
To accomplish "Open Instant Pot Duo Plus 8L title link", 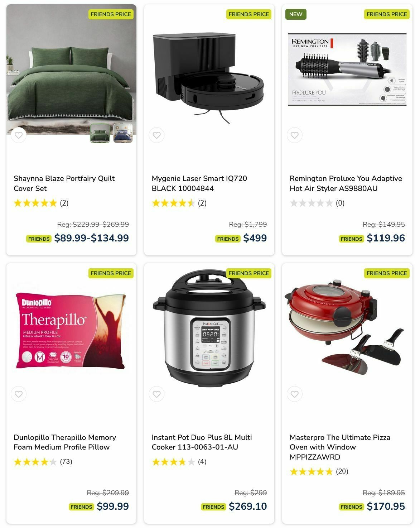I will coord(202,442).
